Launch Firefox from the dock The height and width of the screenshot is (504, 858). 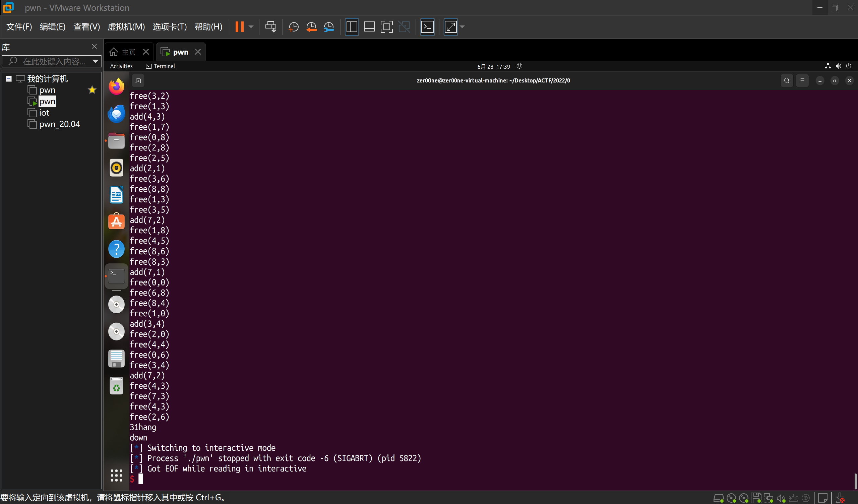pyautogui.click(x=116, y=86)
